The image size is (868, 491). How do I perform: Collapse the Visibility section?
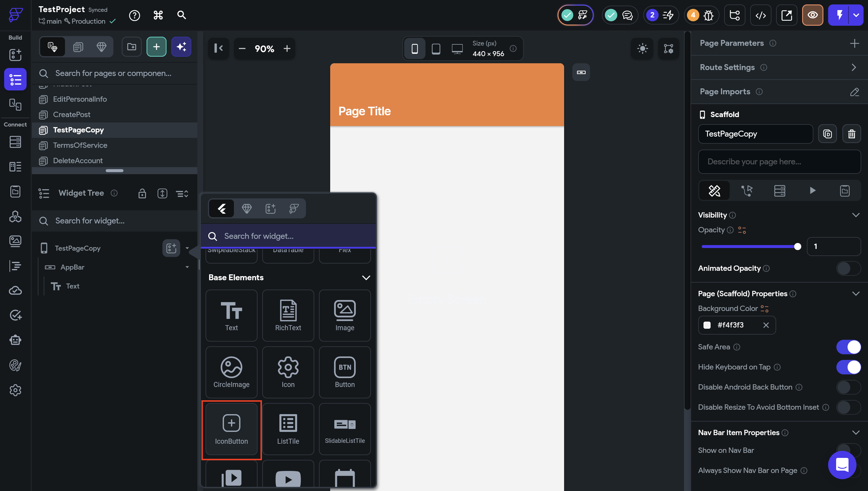click(x=856, y=215)
